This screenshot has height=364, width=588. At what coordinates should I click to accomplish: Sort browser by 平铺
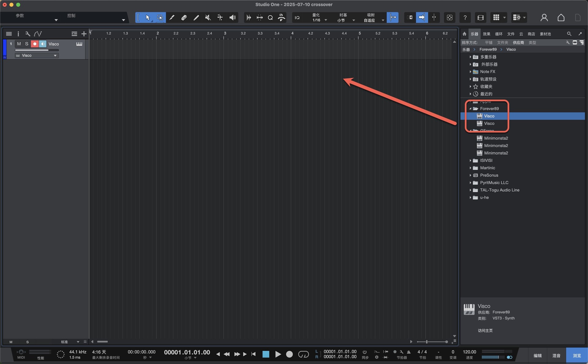coord(488,43)
